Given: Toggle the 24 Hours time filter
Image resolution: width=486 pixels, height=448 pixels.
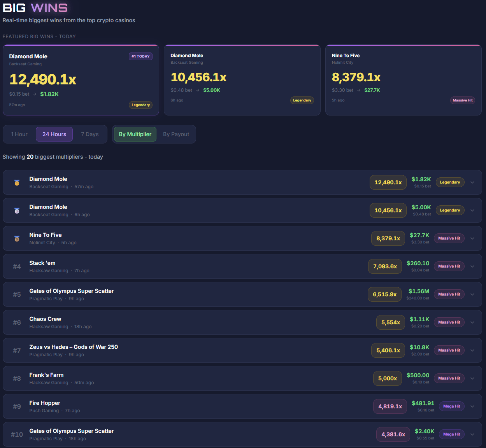Looking at the screenshot, I should (54, 134).
